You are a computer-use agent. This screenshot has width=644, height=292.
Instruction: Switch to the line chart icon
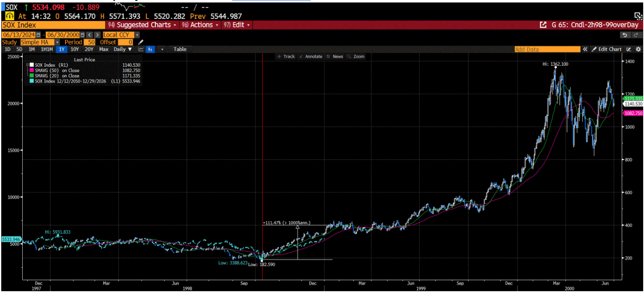[142, 49]
